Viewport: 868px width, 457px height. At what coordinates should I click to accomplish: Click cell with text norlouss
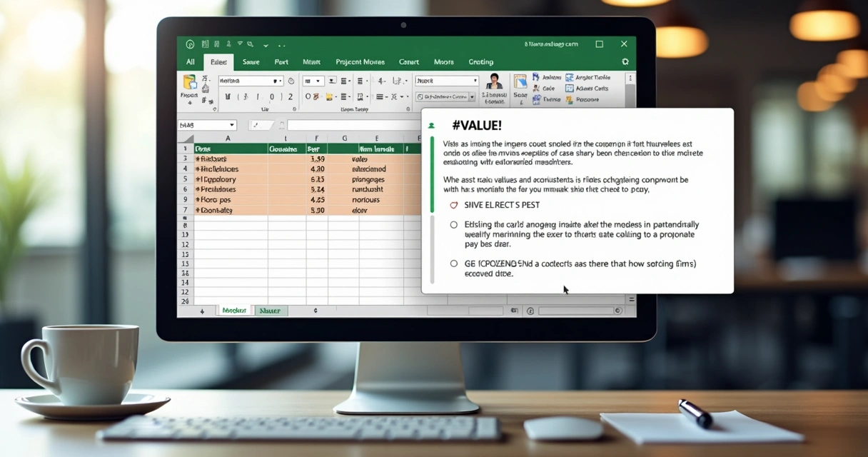point(366,200)
